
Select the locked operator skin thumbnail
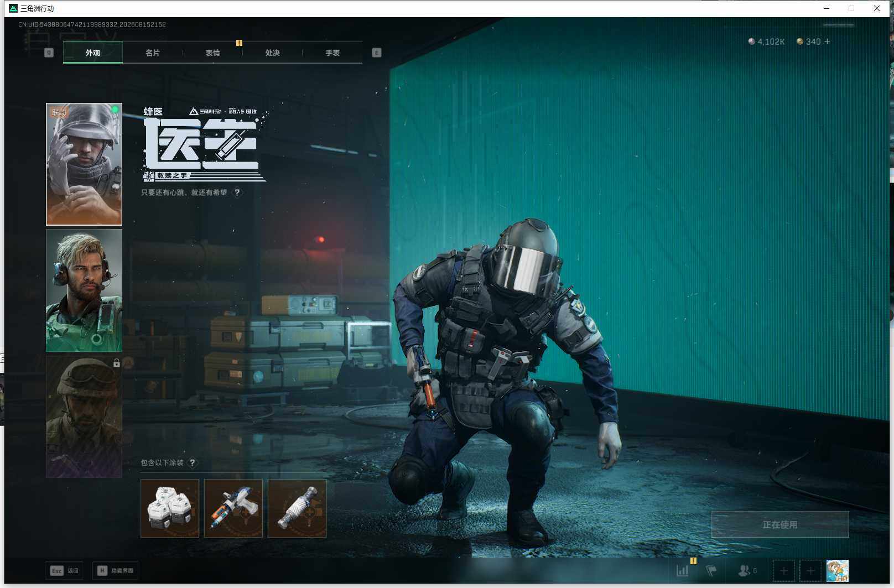click(84, 417)
